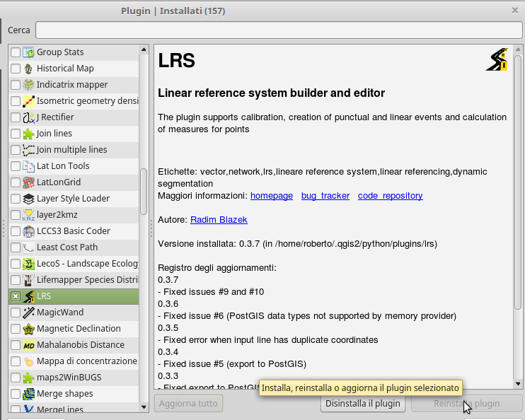
Task: Click the Least Cost Path icon
Action: tap(28, 247)
